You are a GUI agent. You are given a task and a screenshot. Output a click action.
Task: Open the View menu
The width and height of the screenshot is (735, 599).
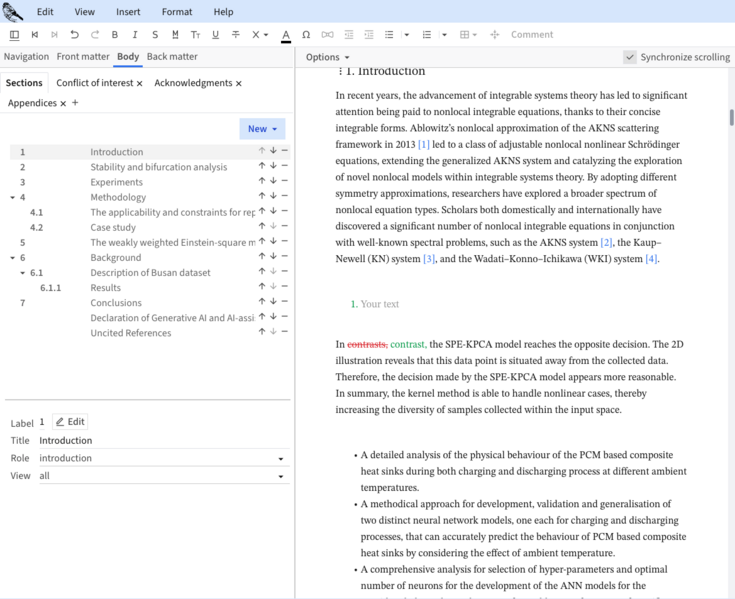point(84,12)
